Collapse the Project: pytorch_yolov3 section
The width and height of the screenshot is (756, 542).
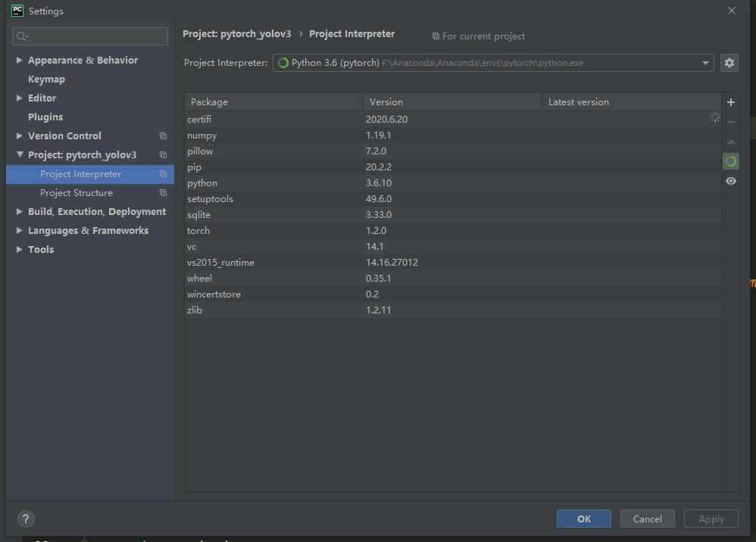tap(19, 154)
